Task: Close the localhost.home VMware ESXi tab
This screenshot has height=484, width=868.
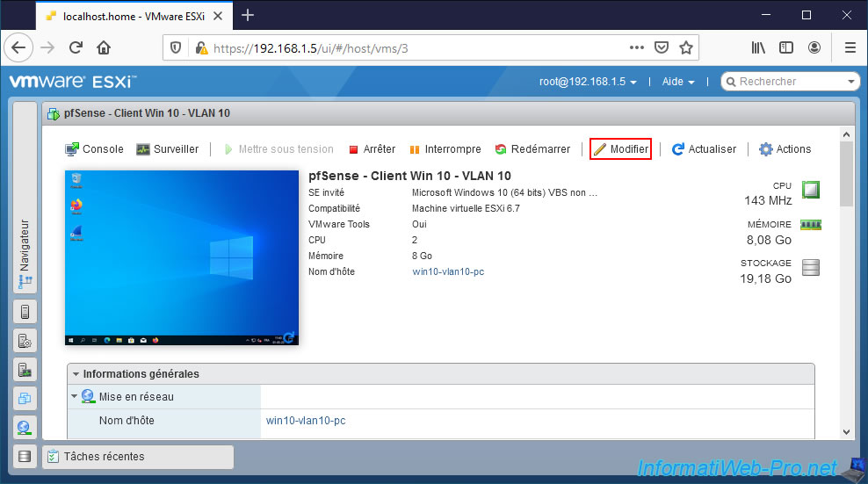Action: click(x=218, y=16)
